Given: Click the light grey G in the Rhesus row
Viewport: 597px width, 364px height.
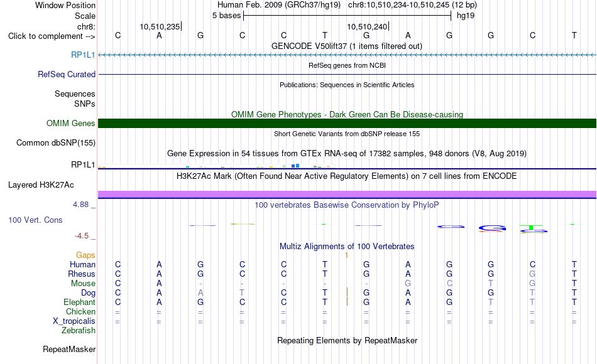Looking at the screenshot, I should [532, 274].
